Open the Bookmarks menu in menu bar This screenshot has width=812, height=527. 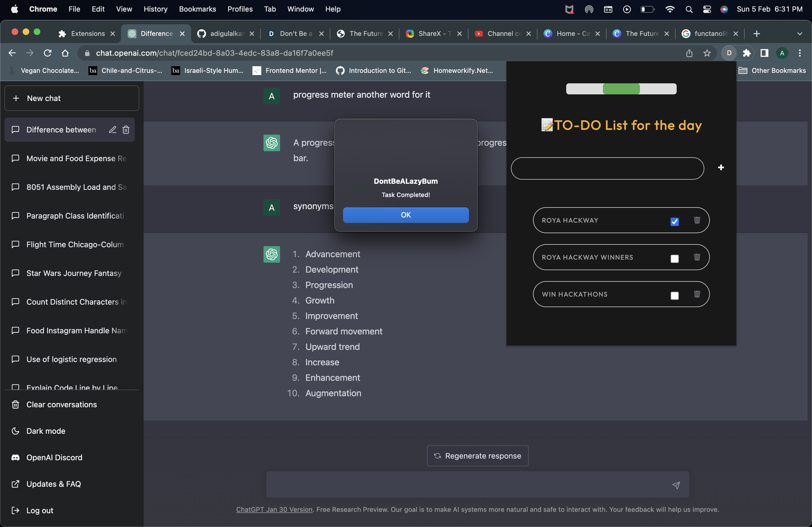[x=197, y=9]
